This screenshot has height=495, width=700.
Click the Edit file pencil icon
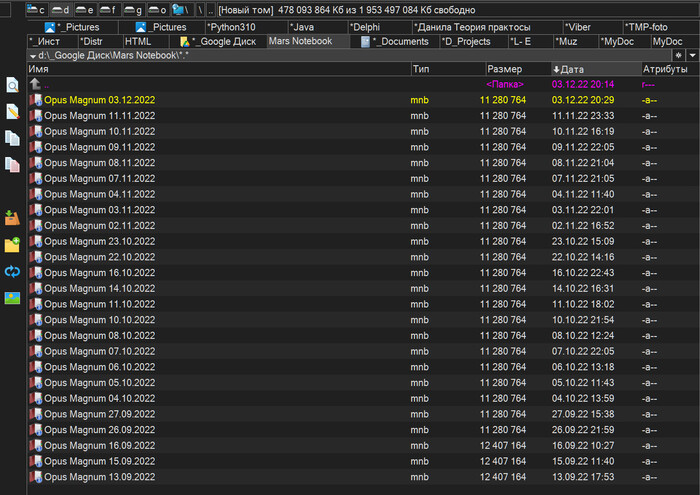(12, 112)
